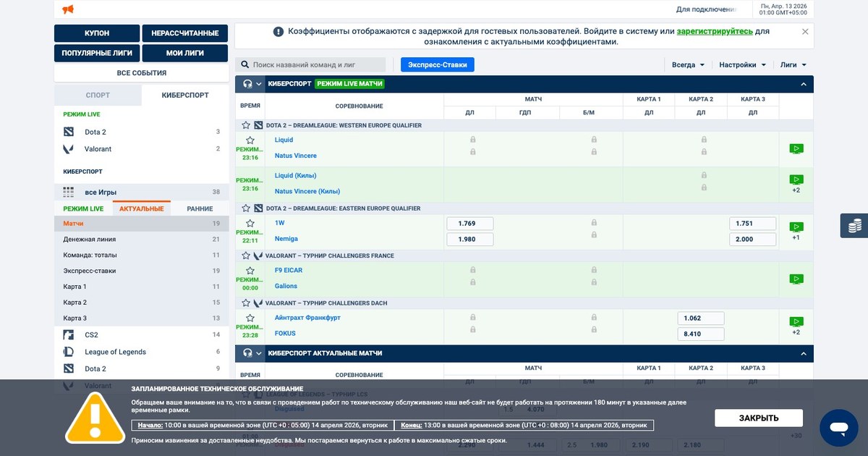Follow the зарегистрируйтесь link
868x456 pixels.
(715, 31)
